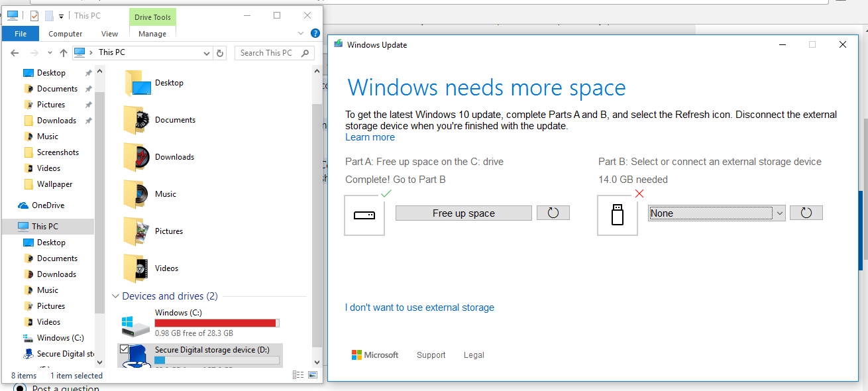Viewport: 868px width, 391px height.
Task: Refresh the This PC address bar
Action: click(x=221, y=53)
